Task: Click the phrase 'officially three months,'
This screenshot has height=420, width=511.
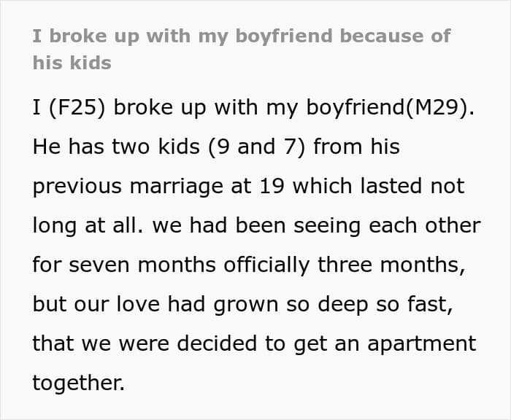Action: click(344, 265)
